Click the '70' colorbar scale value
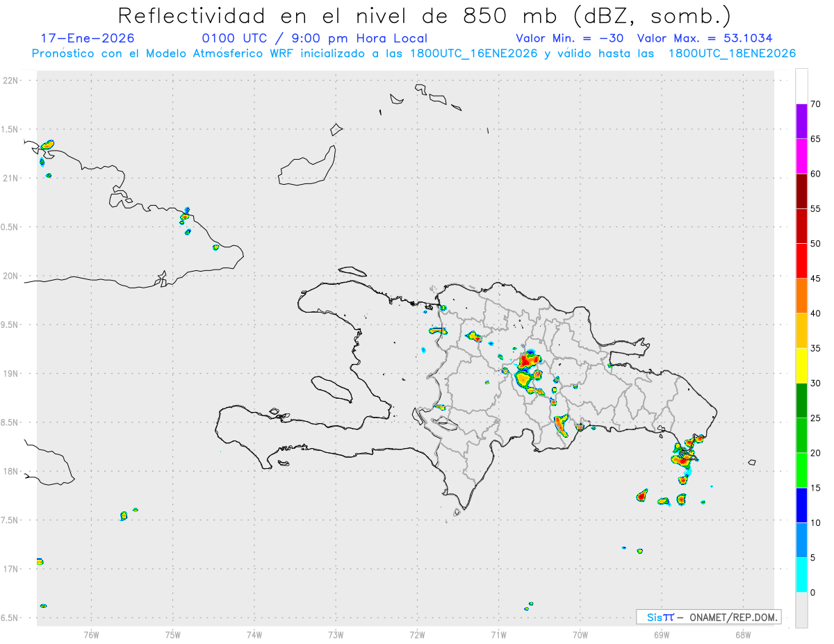 815,104
